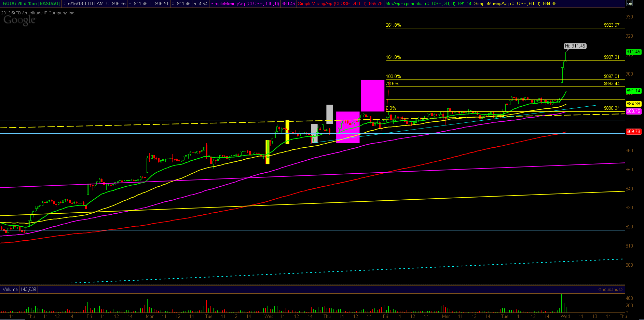Select the 100.0% Fibonacci level label
Image resolution: width=644 pixels, height=320 pixels.
click(x=393, y=77)
